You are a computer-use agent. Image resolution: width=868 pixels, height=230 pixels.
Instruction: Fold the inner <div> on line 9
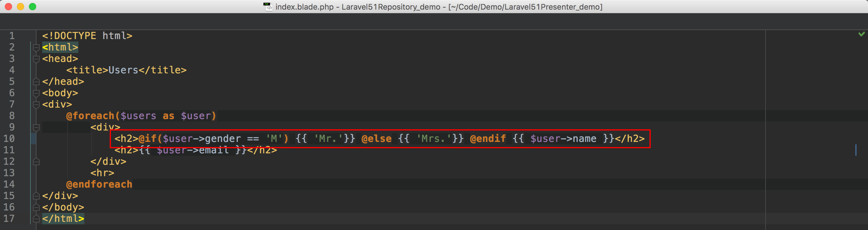(36, 127)
